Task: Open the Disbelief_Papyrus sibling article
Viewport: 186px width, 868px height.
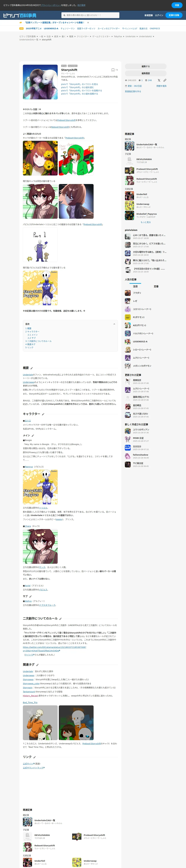Action: pos(145,215)
